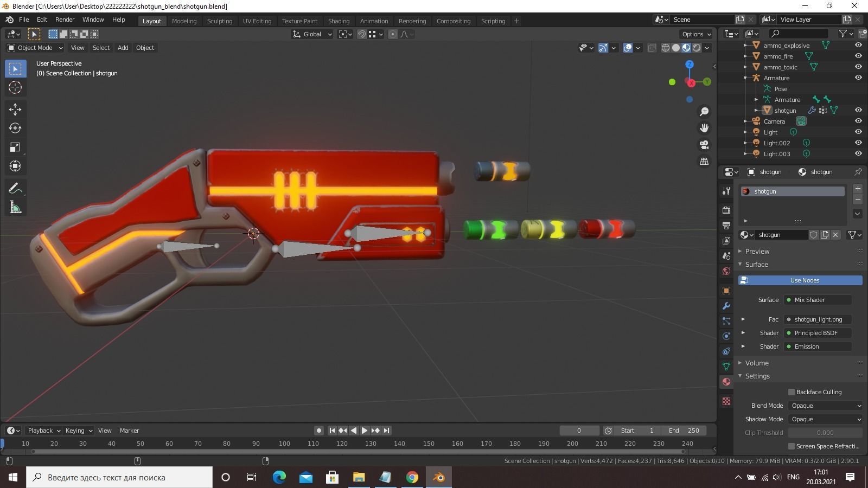This screenshot has height=488, width=868.
Task: Jump to the end frame
Action: click(x=386, y=431)
